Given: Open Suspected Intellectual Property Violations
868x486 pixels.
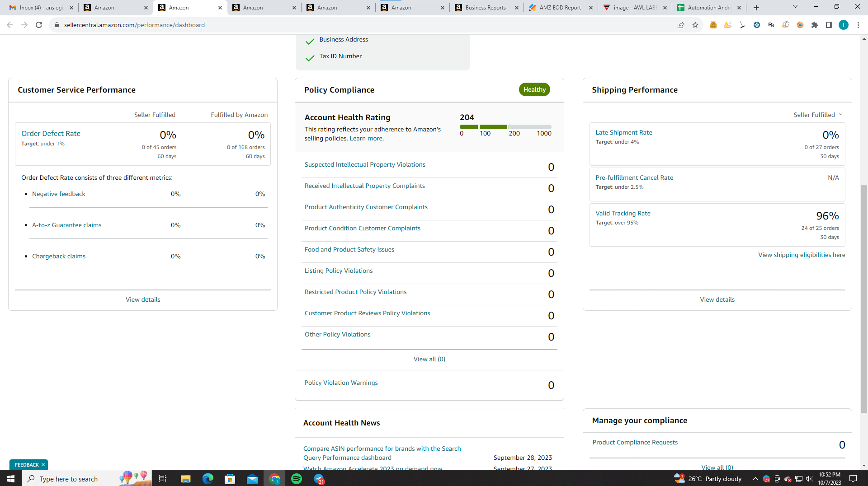Looking at the screenshot, I should 365,164.
